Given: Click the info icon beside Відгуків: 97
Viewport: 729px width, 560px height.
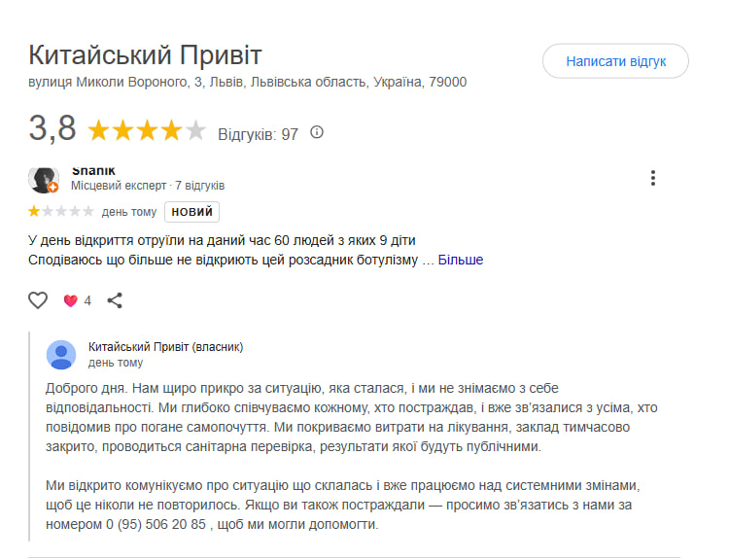Looking at the screenshot, I should (x=316, y=133).
